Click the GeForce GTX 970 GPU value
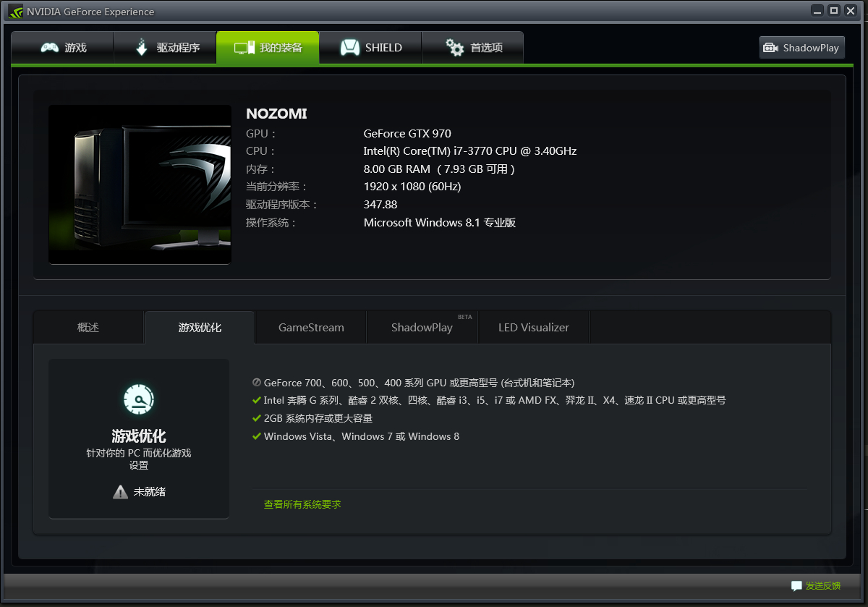Image resolution: width=868 pixels, height=607 pixels. (407, 133)
